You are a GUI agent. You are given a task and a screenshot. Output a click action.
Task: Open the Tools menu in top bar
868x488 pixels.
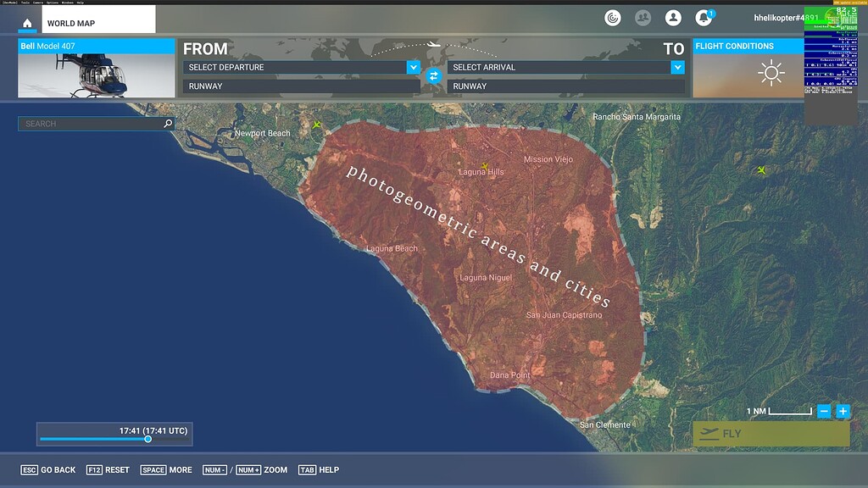[25, 3]
